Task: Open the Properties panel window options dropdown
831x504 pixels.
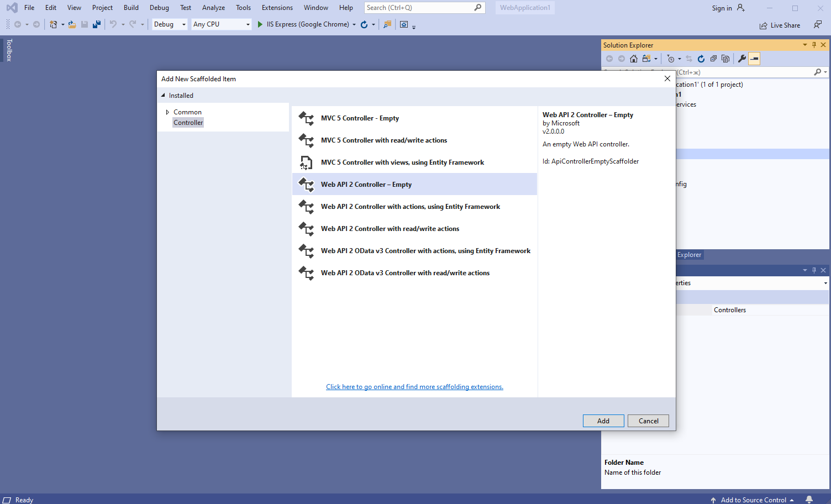Action: (x=804, y=270)
